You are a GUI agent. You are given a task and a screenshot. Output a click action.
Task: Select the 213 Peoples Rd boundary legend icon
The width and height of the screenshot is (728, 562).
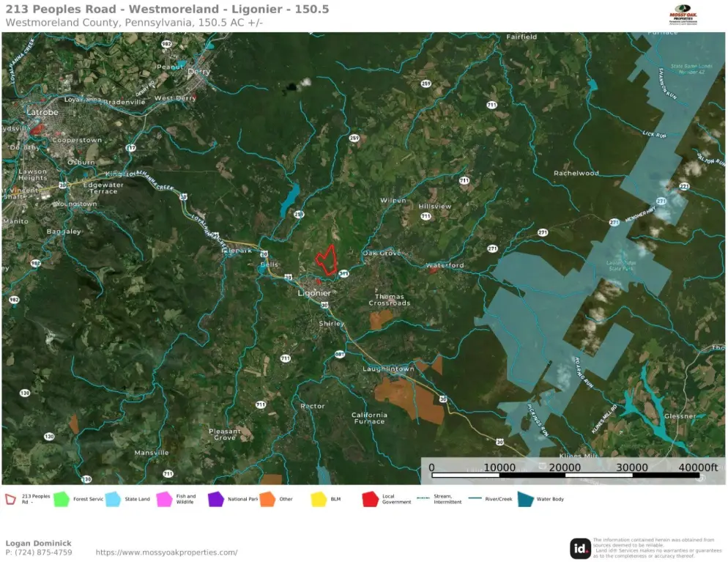11,499
